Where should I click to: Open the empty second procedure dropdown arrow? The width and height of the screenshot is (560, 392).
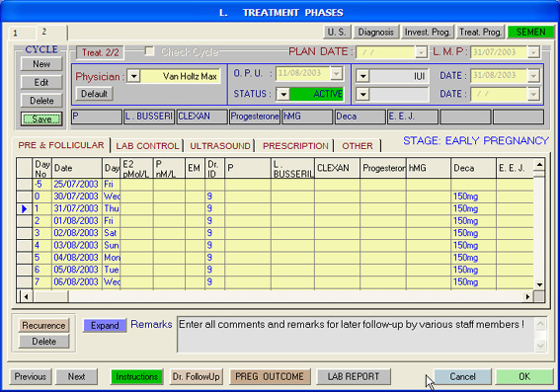[362, 95]
